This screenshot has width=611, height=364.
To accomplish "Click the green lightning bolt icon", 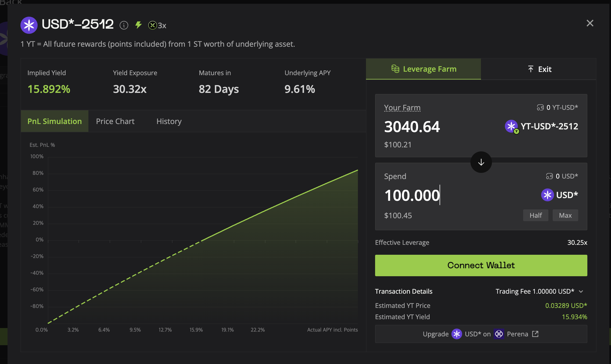I will click(x=138, y=25).
